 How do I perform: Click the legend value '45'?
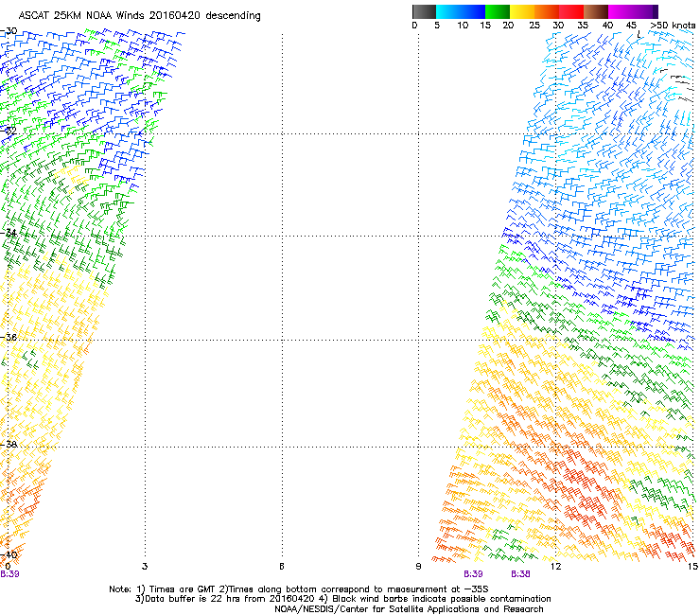click(x=631, y=26)
